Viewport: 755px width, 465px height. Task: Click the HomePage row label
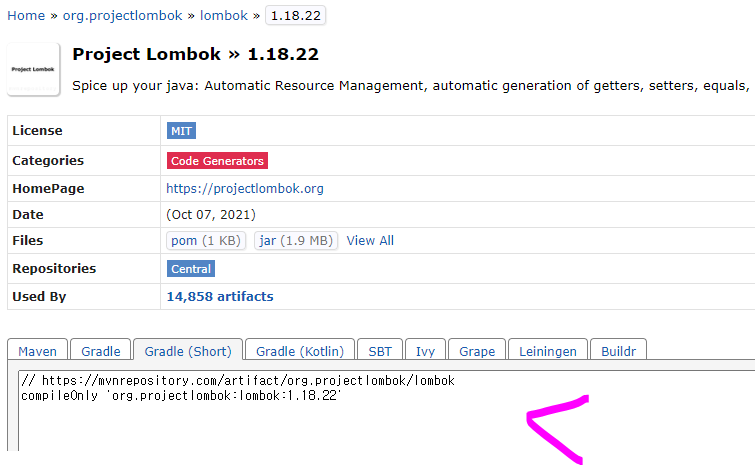coord(48,189)
